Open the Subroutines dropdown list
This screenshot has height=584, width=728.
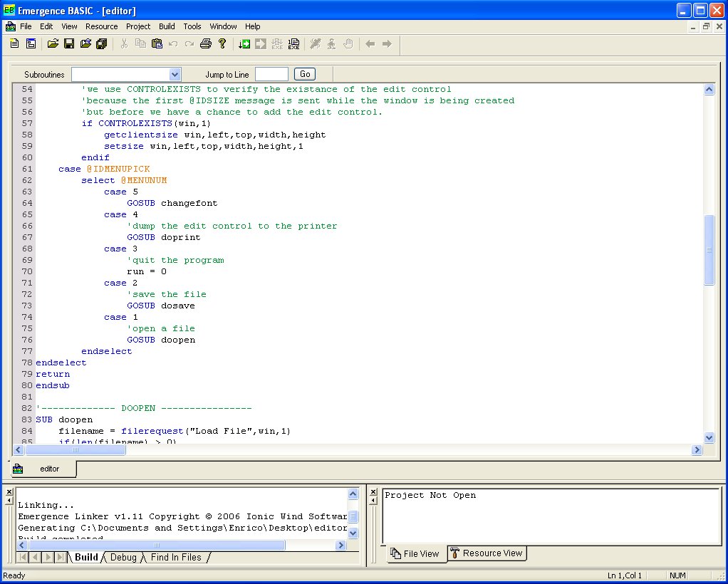point(175,74)
